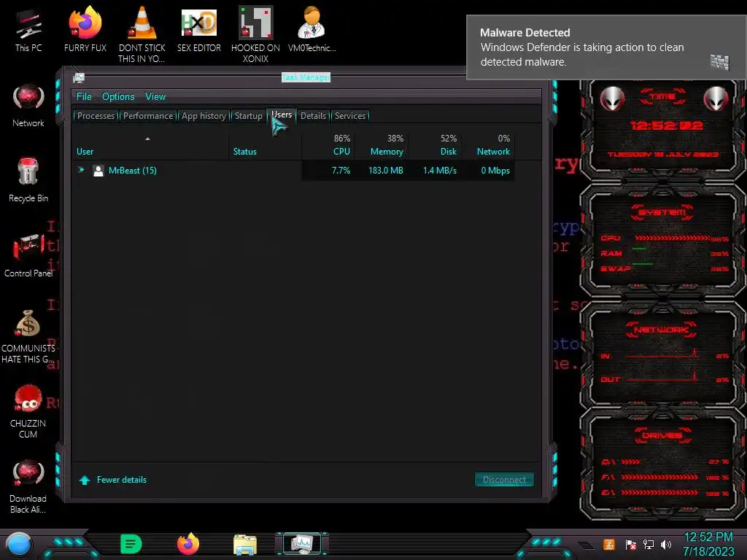This screenshot has width=747, height=560.
Task: Expand the MrBeast user row
Action: click(81, 170)
